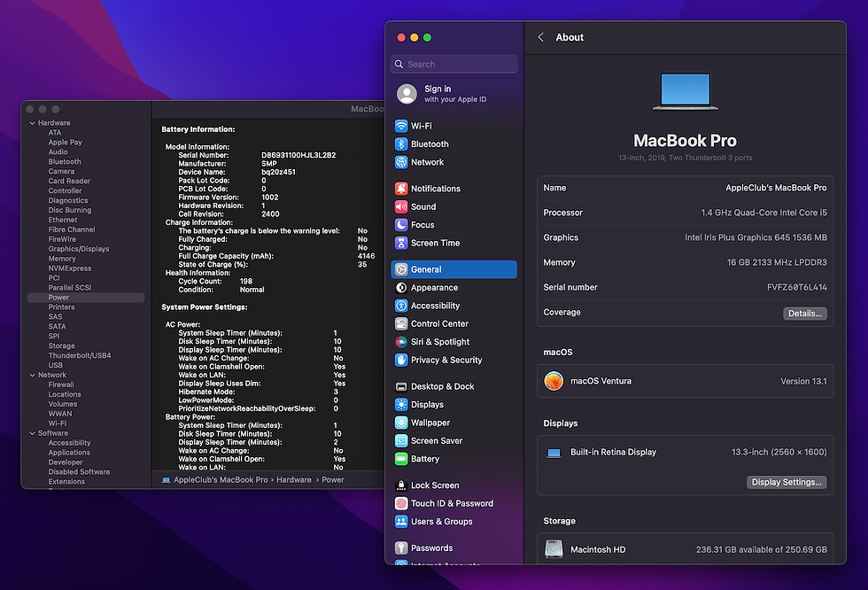This screenshot has height=590, width=868.
Task: Open Wi-Fi settings icon in sidebar
Action: pos(401,126)
